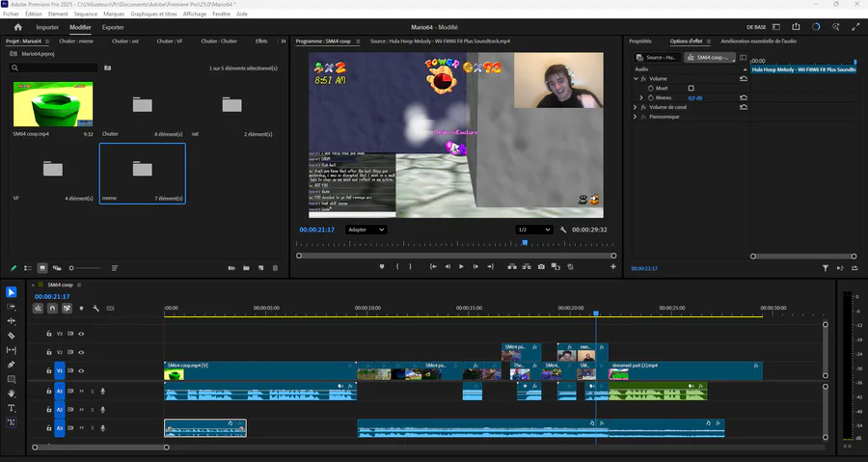Select the Slip tool

[11, 350]
